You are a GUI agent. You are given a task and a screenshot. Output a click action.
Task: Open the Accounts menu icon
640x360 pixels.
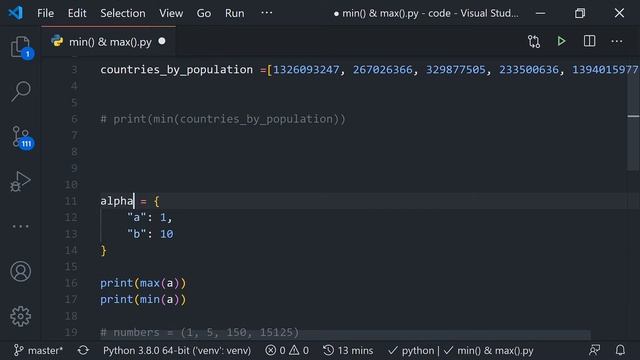pos(20,271)
